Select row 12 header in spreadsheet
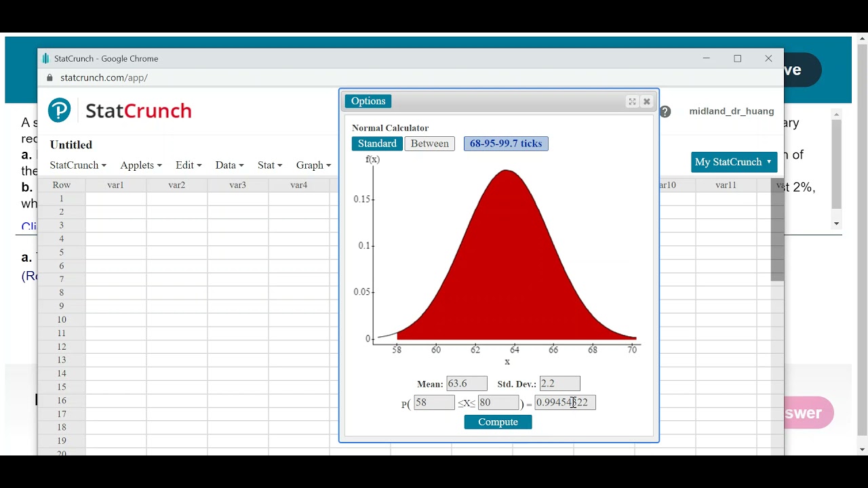Viewport: 868px width, 488px height. click(x=62, y=346)
